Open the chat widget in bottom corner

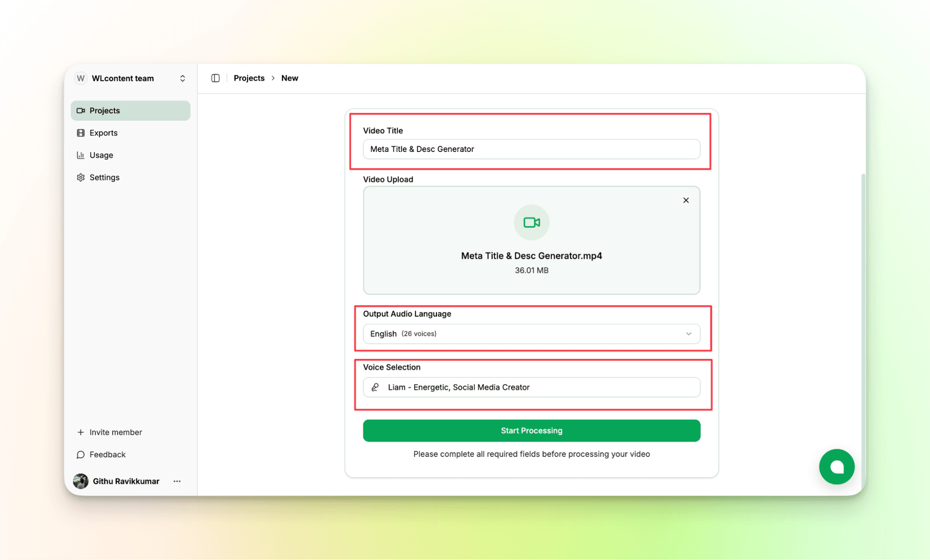pos(837,467)
